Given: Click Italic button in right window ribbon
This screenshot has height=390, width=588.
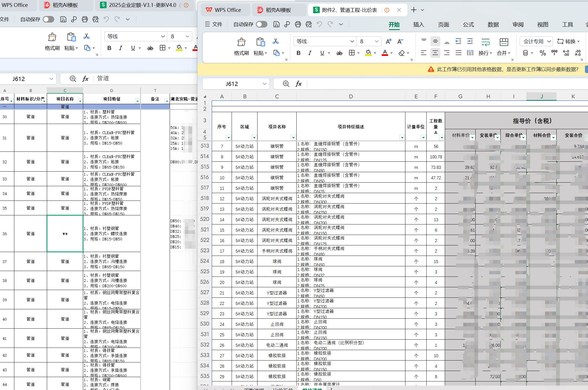Looking at the screenshot, I should click(x=310, y=53).
